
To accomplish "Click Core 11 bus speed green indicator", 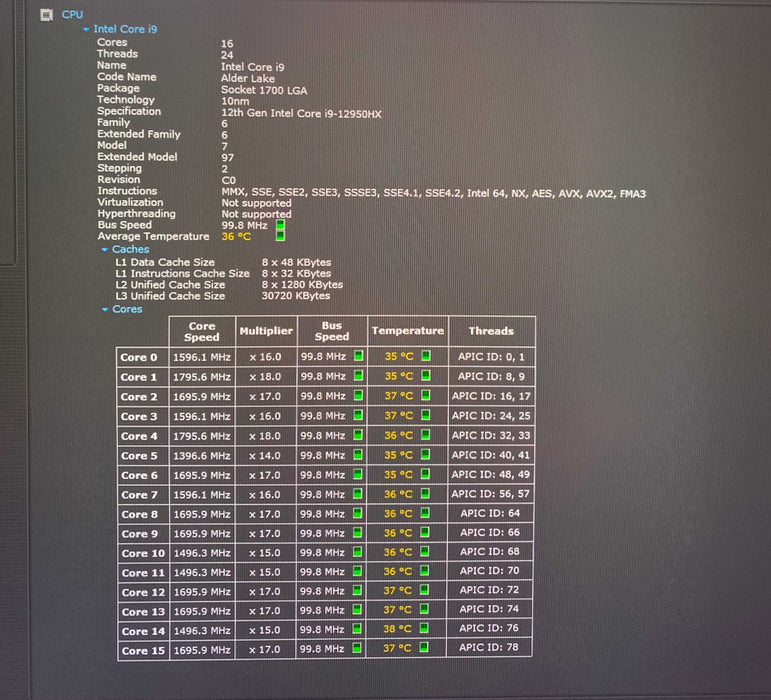I will click(357, 571).
